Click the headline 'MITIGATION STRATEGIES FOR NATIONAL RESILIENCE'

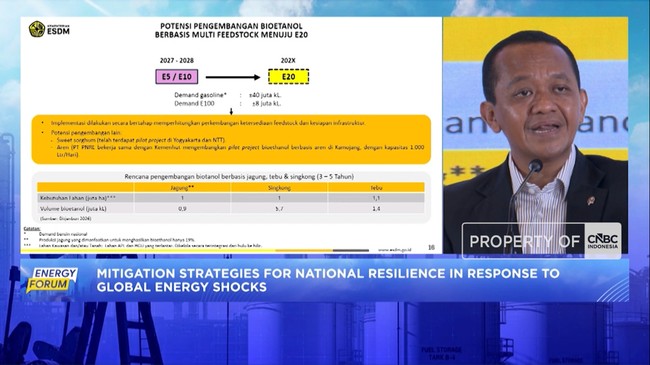click(328, 273)
